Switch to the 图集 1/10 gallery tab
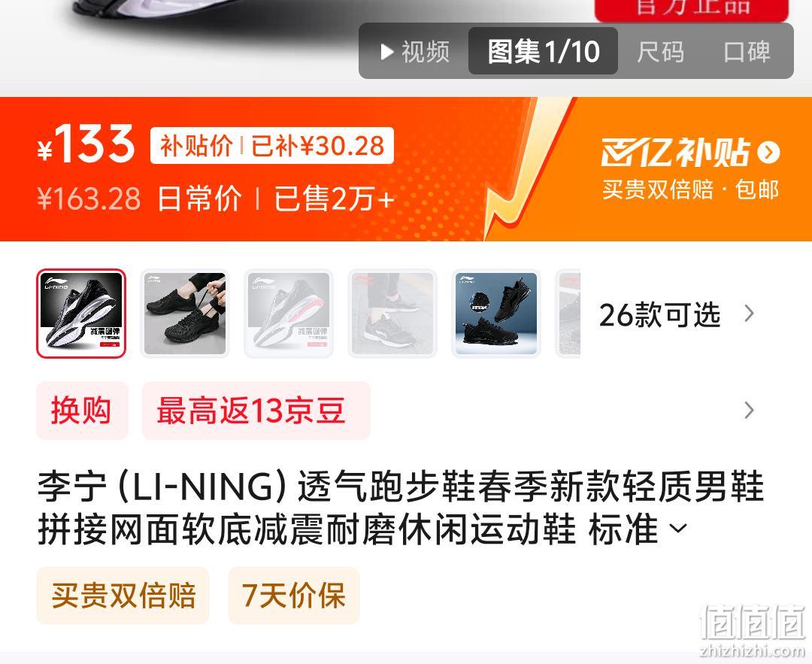Viewport: 812px width, 664px height. pos(544,51)
